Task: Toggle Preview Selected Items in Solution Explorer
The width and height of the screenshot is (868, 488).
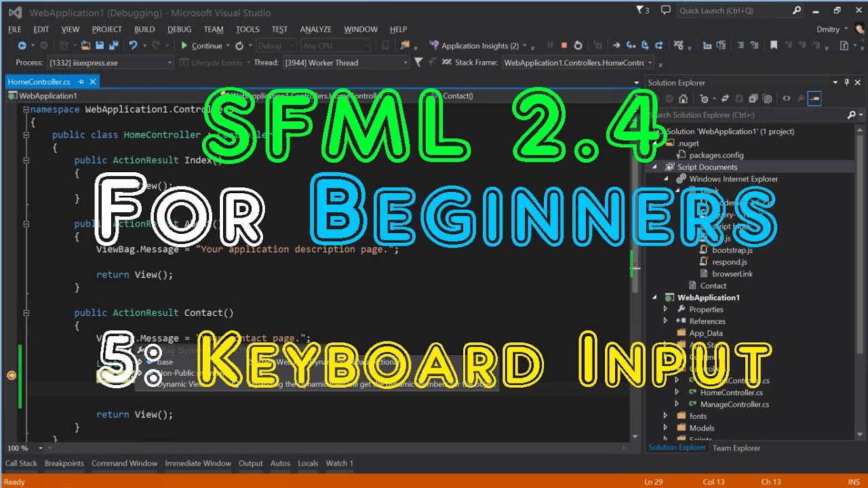Action: coord(814,98)
